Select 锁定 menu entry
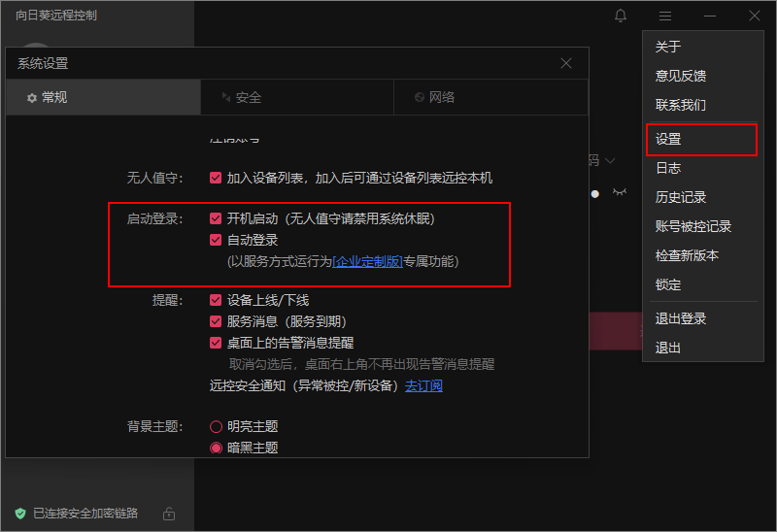Image resolution: width=777 pixels, height=532 pixels. point(702,284)
